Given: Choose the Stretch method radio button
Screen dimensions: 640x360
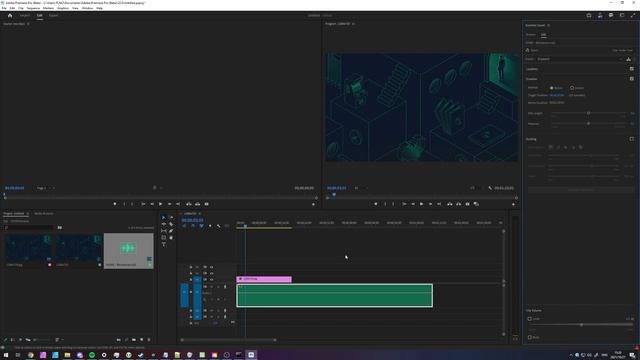Looking at the screenshot, I should [572, 88].
